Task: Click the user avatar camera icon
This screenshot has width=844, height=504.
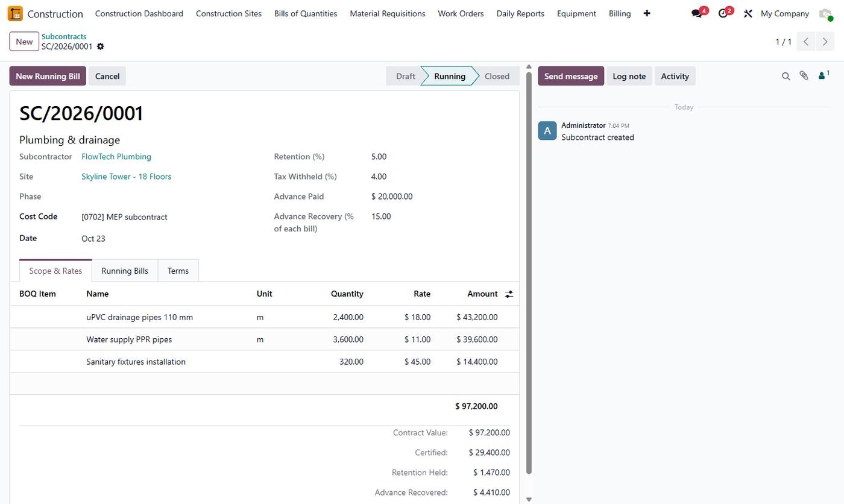Action: tap(825, 13)
